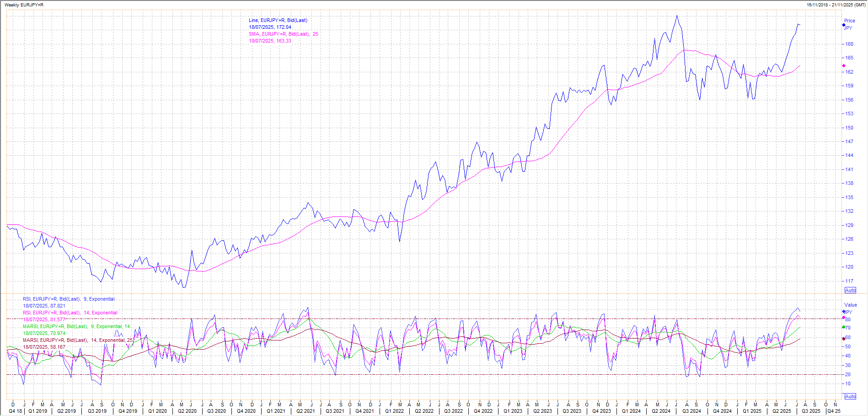Select the MARSI 14 Exponential 25 legend

[x=78, y=340]
